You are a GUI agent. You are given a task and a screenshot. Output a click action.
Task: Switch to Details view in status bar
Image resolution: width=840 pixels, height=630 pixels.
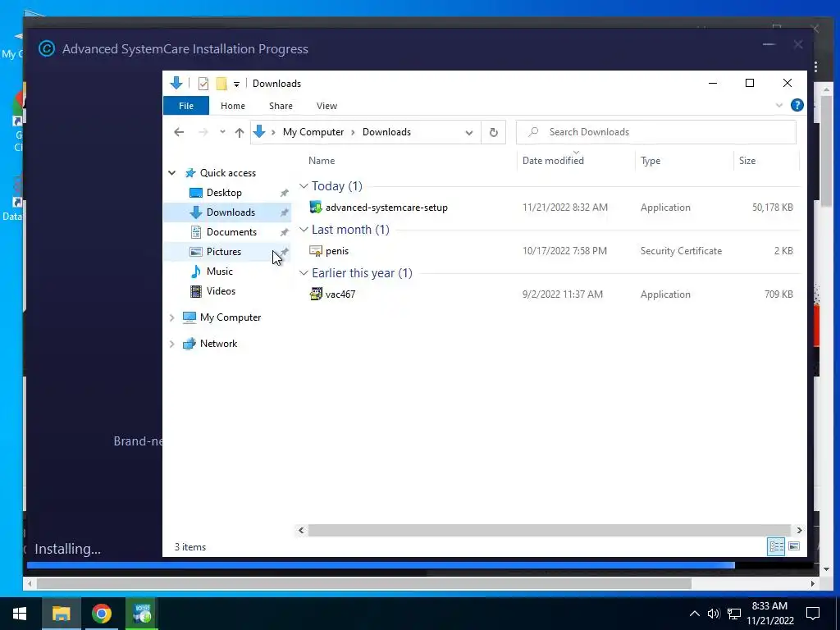[776, 546]
